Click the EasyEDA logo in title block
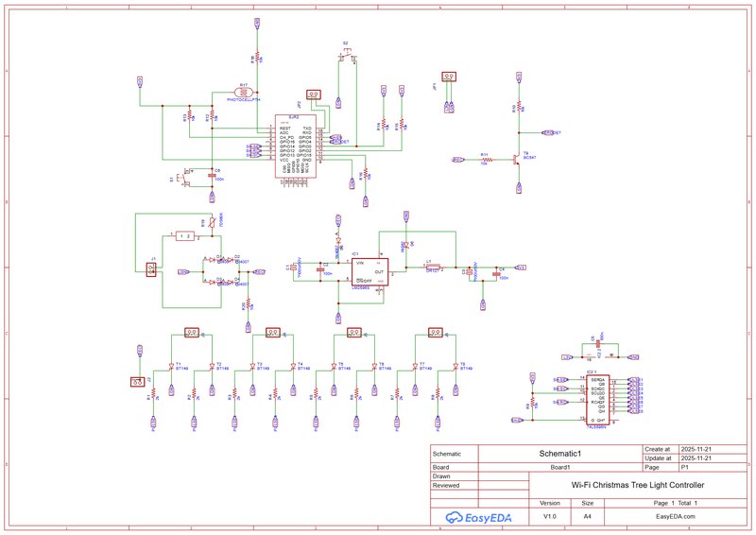The width and height of the screenshot is (756, 535). [478, 517]
